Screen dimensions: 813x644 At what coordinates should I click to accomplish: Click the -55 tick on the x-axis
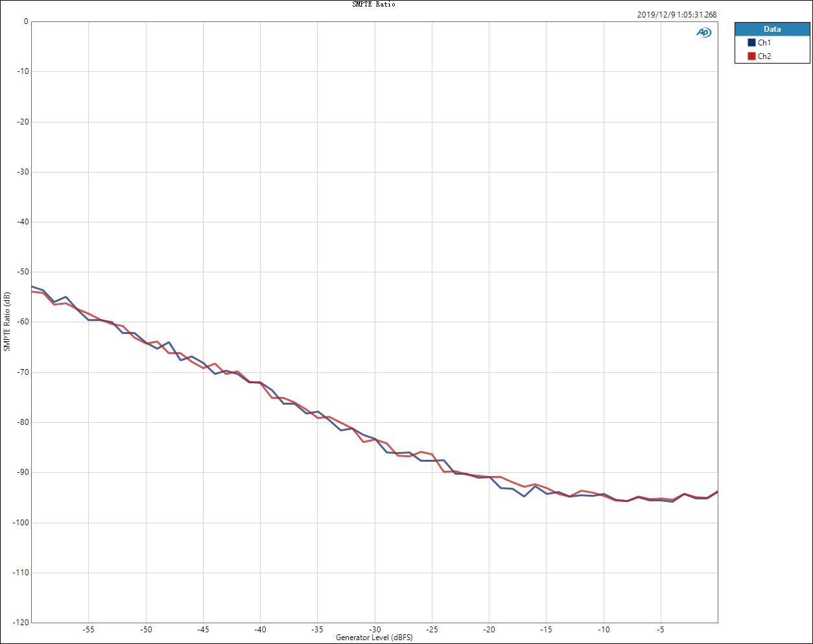(88, 630)
